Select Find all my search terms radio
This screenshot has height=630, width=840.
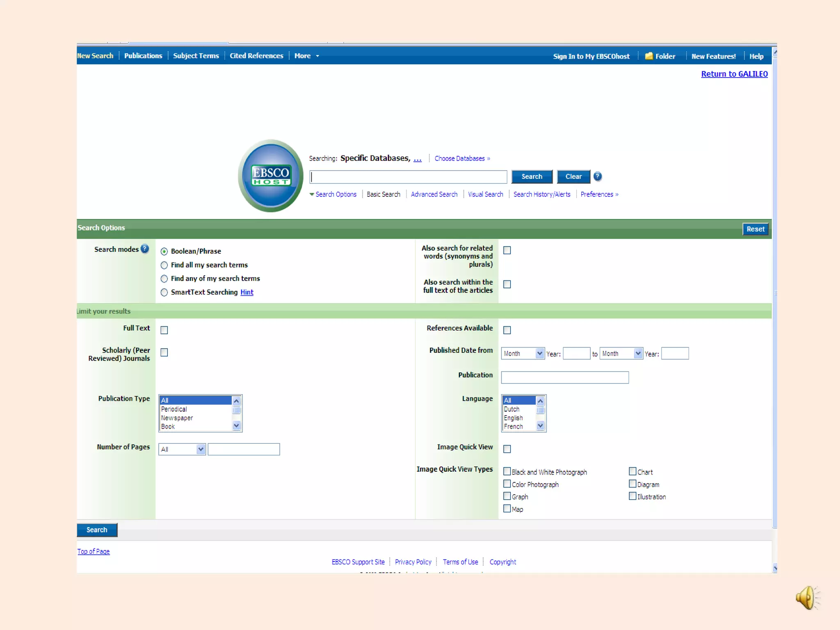164,265
